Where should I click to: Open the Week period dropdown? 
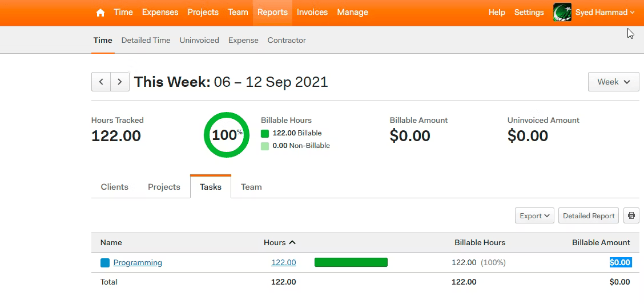pyautogui.click(x=614, y=82)
